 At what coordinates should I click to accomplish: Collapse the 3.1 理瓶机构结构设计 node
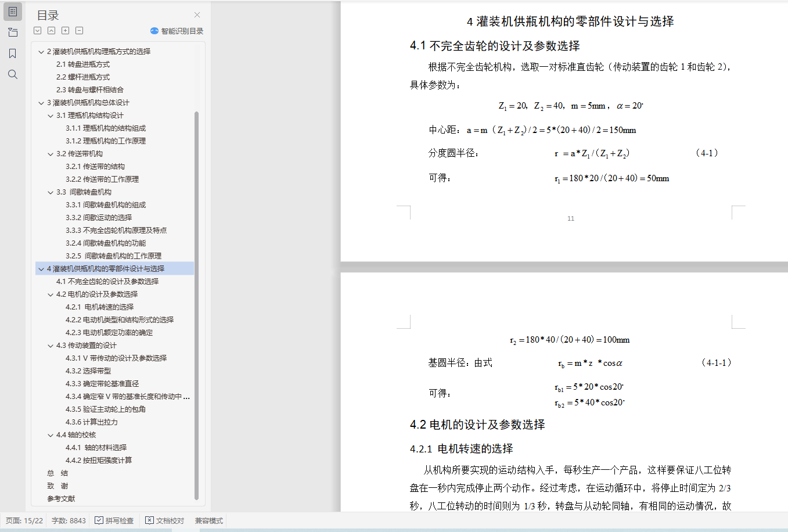click(x=51, y=116)
